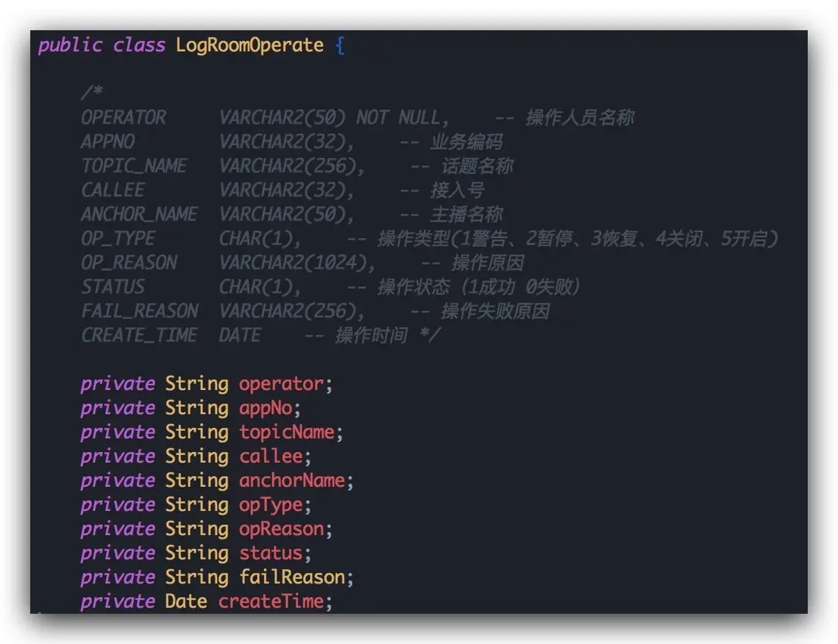Viewport: 838px width, 644px height.
Task: Click ANCHOR_NAME in the comment block
Action: pos(139,215)
